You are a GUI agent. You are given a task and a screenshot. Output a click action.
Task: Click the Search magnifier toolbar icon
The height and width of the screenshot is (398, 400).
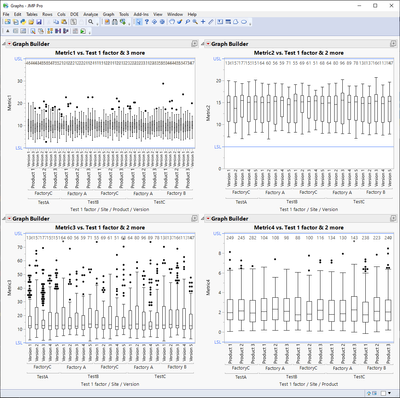pyautogui.click(x=91, y=22)
